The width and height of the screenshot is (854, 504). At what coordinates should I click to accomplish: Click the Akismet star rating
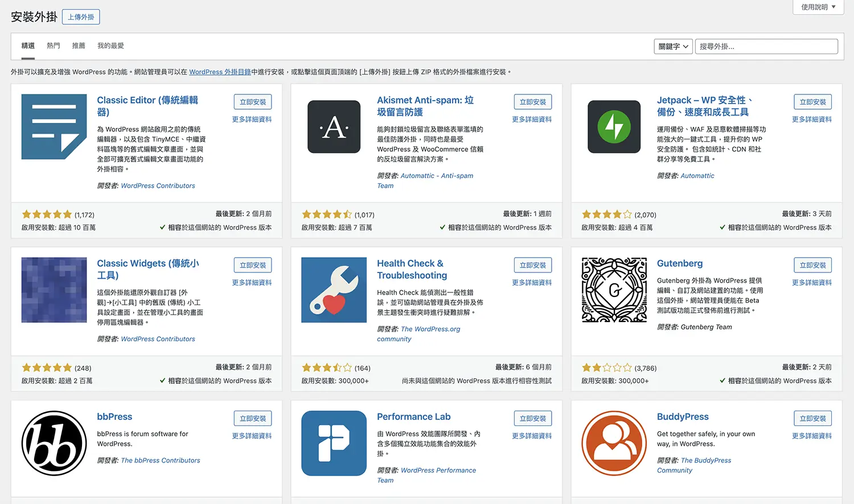coord(327,214)
